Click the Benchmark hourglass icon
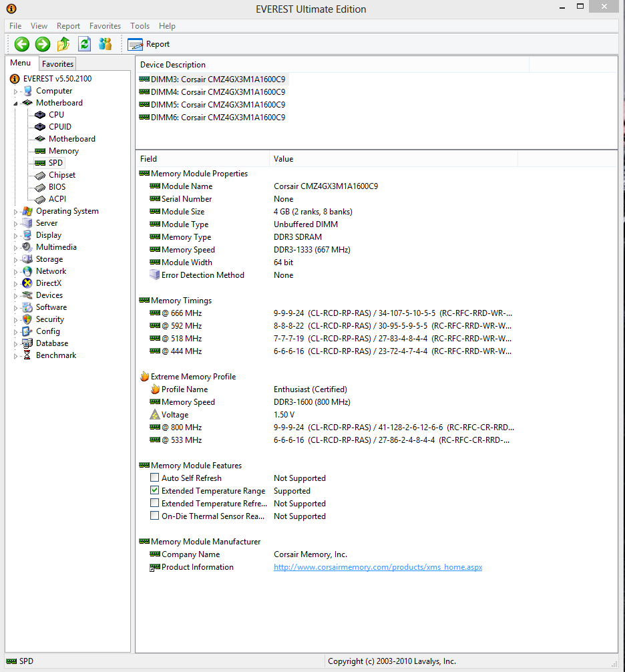625x672 pixels. [27, 355]
